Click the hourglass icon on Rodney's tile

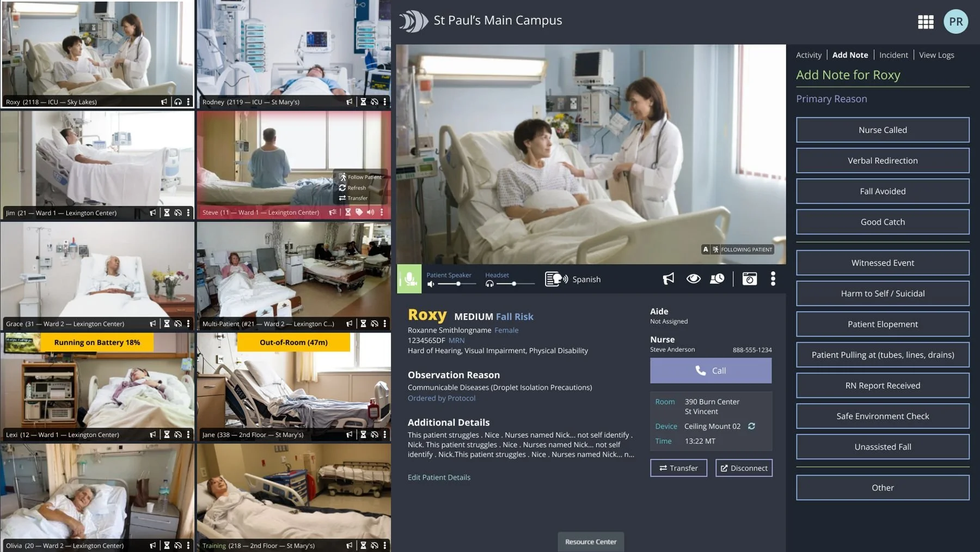pyautogui.click(x=363, y=102)
